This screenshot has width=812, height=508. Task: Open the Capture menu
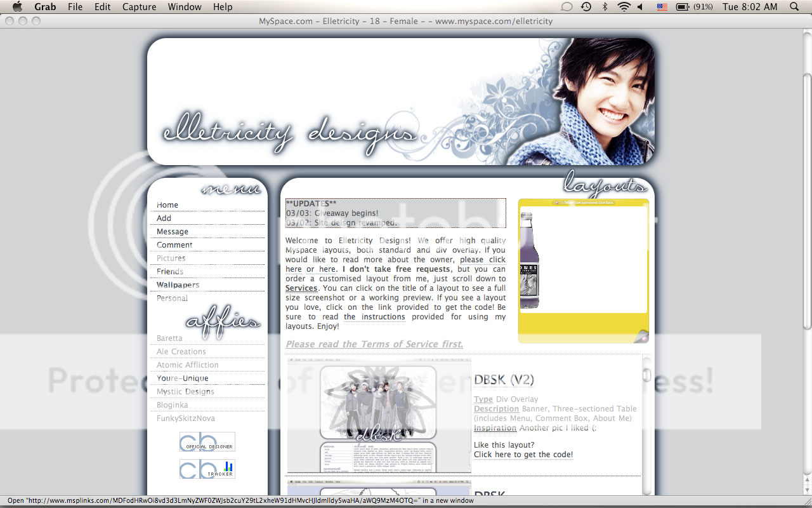coord(139,7)
